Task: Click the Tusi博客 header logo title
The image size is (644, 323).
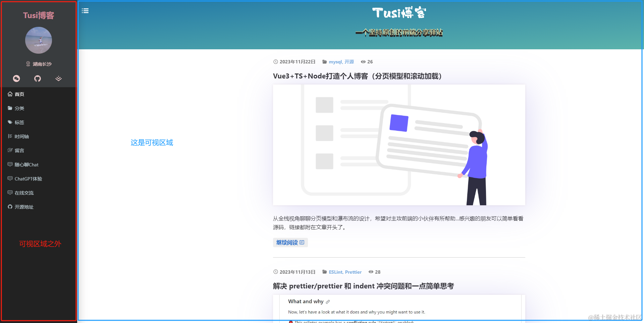Action: point(399,13)
